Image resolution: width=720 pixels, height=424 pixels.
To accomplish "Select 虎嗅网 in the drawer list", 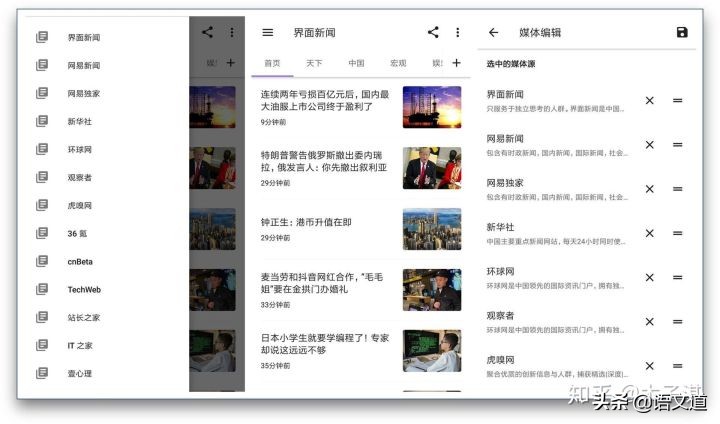I will pyautogui.click(x=79, y=206).
